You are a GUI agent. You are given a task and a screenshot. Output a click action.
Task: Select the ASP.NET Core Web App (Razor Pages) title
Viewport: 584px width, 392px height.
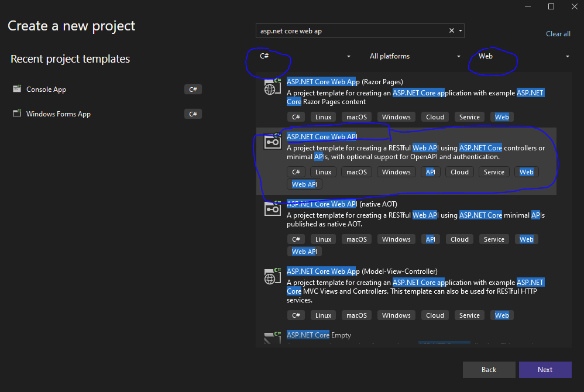click(345, 82)
